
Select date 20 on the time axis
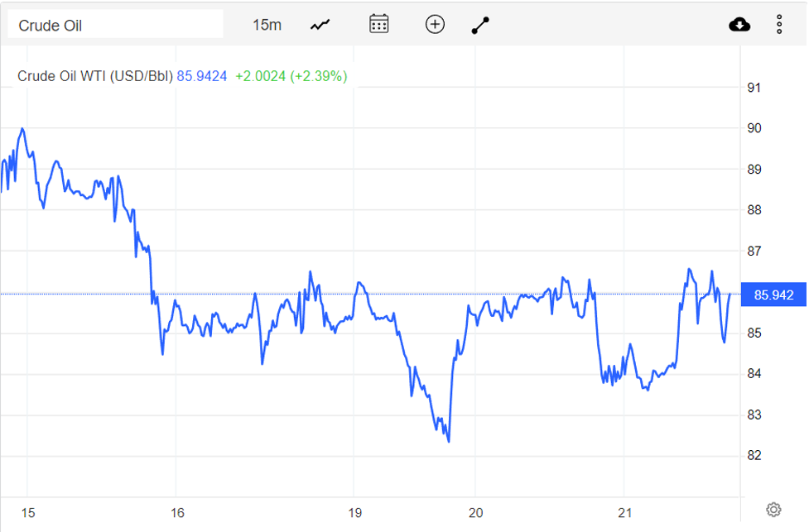pyautogui.click(x=475, y=513)
